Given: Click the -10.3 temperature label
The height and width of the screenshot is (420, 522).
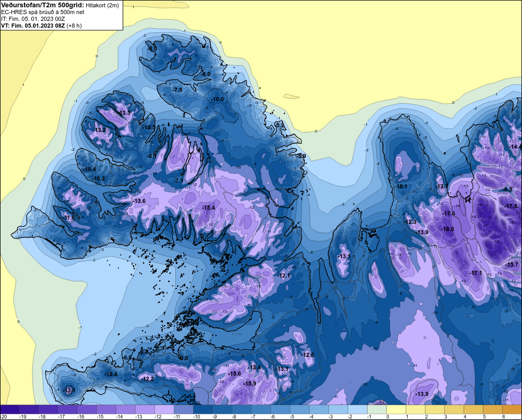Looking at the screenshot, I should 99,178.
